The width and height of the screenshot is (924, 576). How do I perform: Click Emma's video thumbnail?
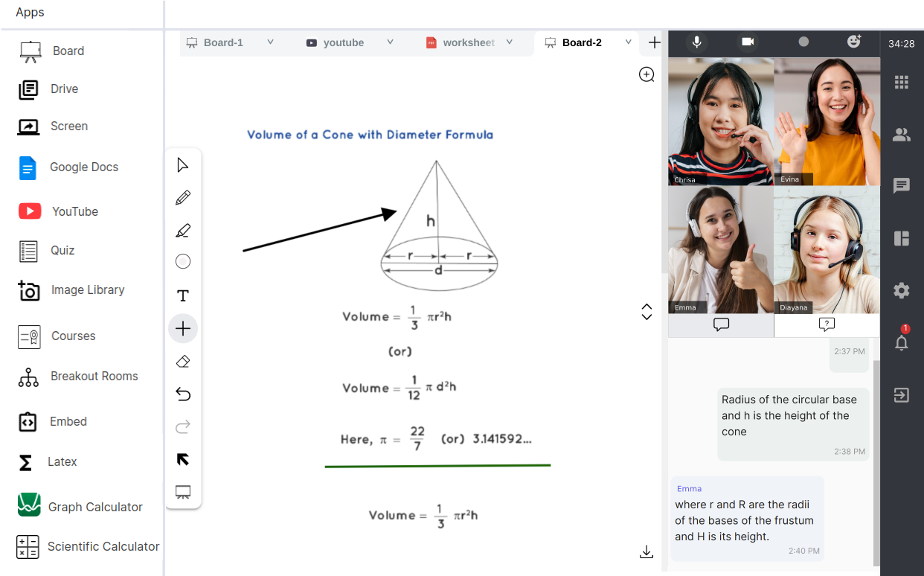[720, 249]
